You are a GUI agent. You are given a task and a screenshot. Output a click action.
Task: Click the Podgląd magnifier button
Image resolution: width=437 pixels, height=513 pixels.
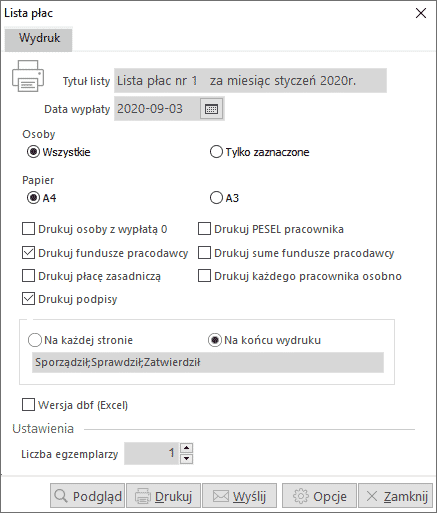tap(87, 496)
